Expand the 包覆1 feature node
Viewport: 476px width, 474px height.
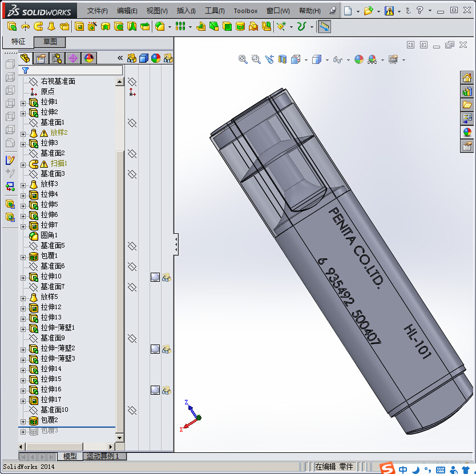click(x=23, y=257)
